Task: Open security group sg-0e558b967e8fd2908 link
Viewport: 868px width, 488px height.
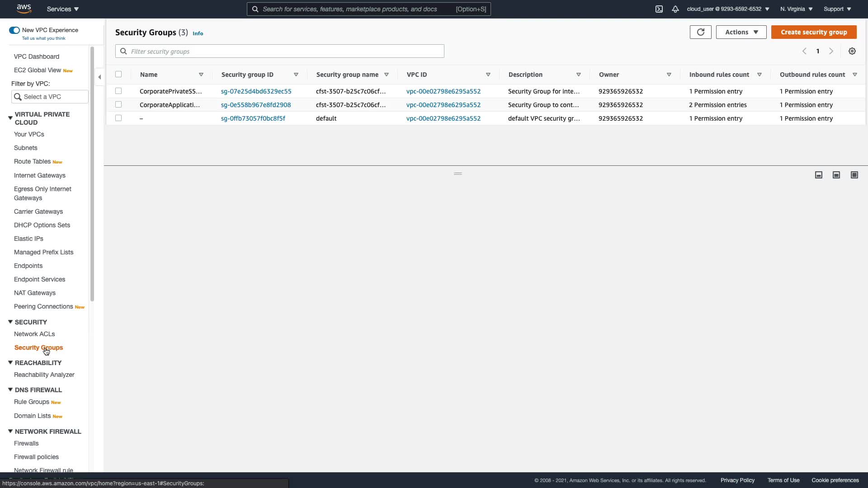Action: coord(256,105)
